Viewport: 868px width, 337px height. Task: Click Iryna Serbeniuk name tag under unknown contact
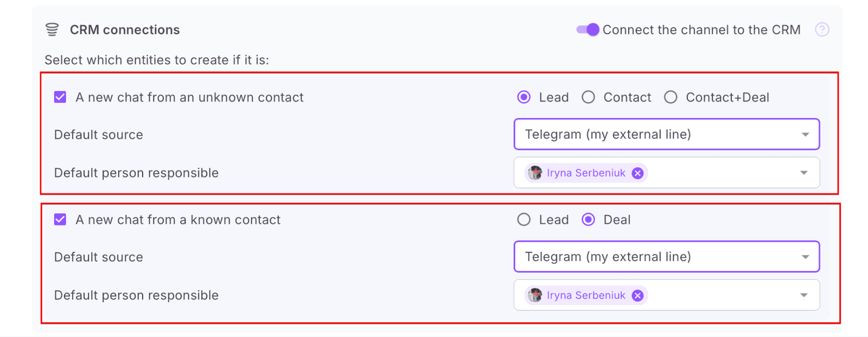pos(586,173)
